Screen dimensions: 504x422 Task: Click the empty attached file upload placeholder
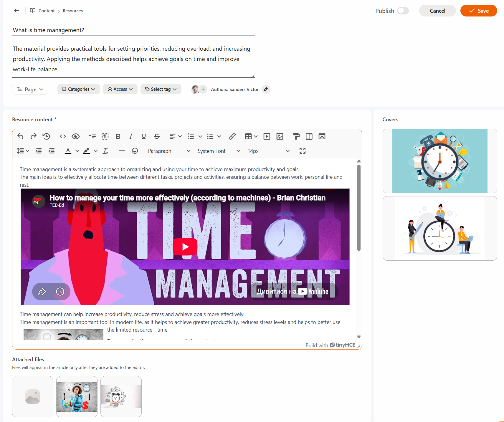(33, 397)
